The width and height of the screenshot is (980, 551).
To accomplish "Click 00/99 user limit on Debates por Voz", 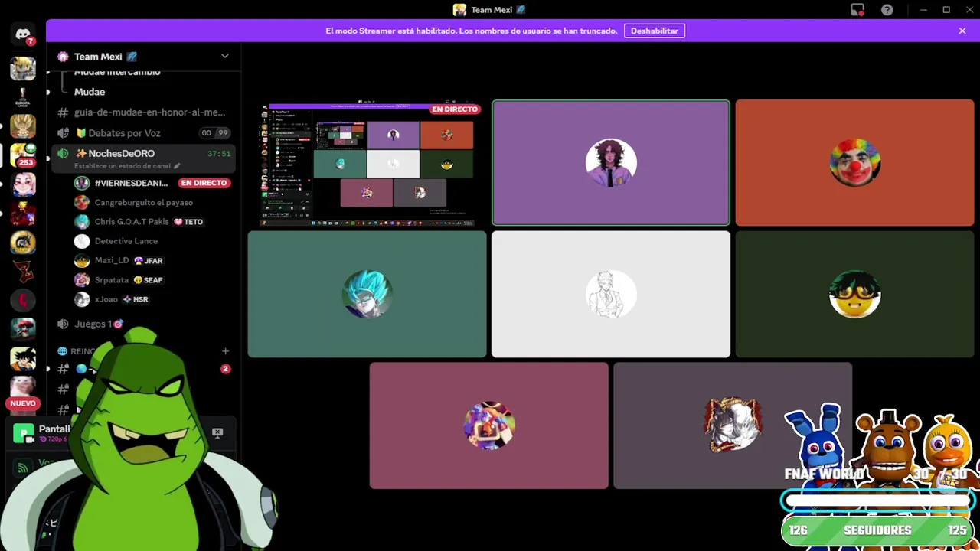I will 214,133.
